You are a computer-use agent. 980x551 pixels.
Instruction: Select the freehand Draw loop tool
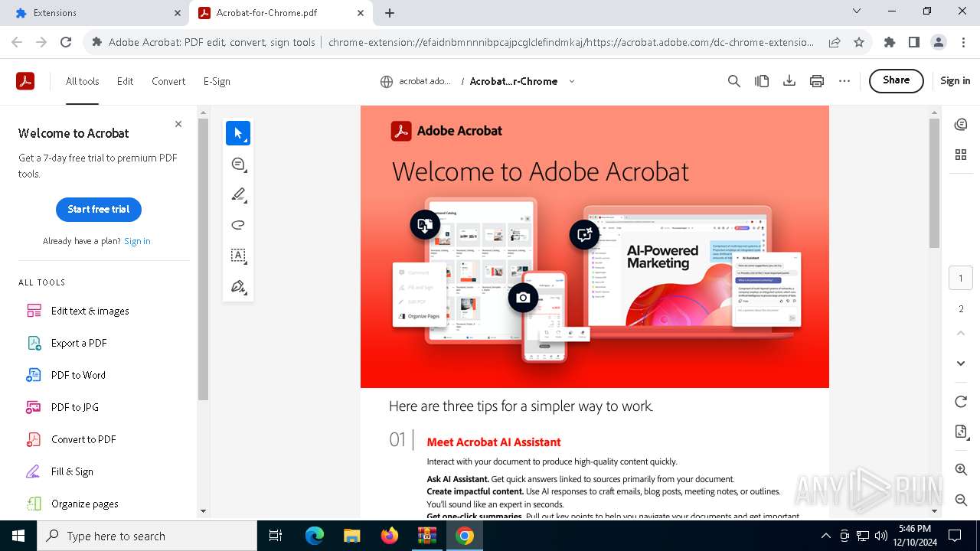[x=238, y=225]
